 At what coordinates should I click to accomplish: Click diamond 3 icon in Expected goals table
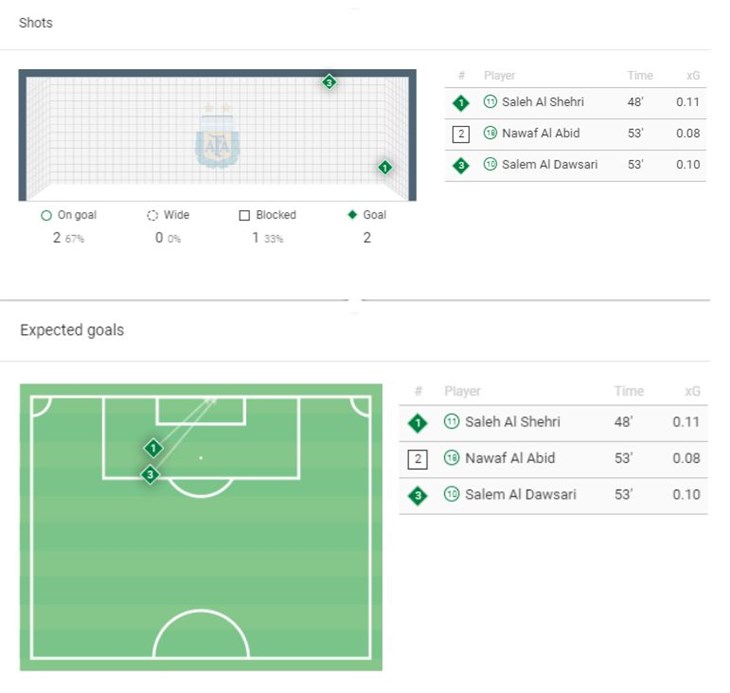point(419,495)
